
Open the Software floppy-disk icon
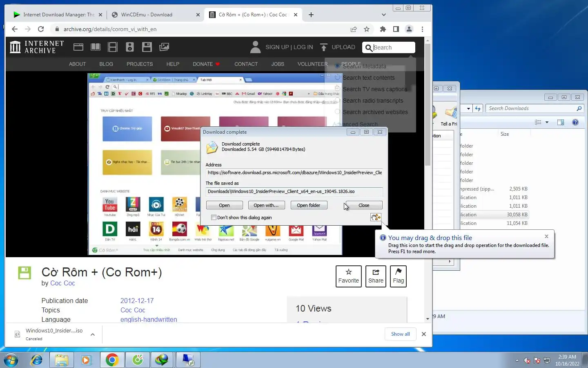pos(147,47)
